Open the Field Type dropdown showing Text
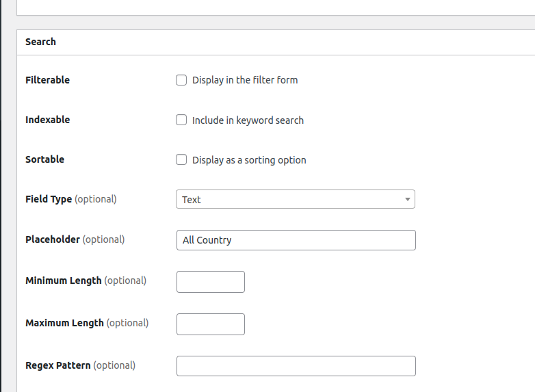535x392 pixels. 287,199
